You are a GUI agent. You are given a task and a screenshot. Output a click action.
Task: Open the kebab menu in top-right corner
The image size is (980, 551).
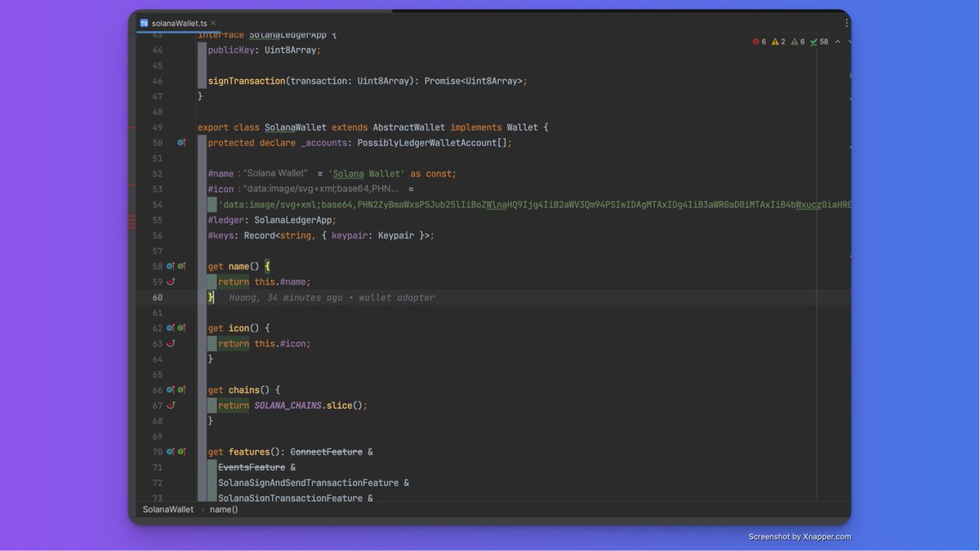click(846, 22)
